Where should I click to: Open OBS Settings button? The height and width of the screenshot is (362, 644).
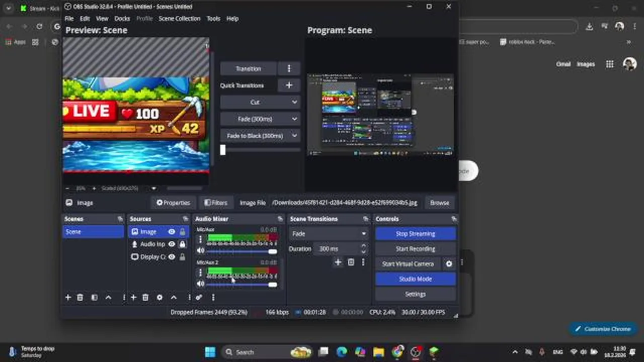pyautogui.click(x=416, y=294)
